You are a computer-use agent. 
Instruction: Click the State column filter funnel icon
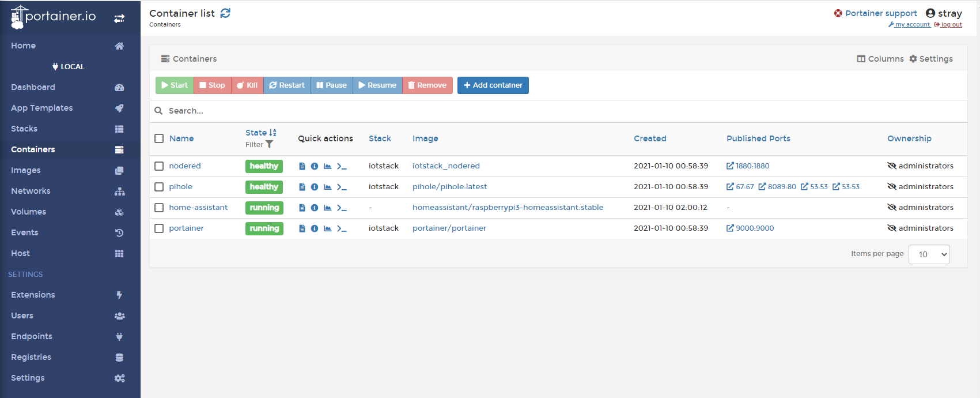pos(269,145)
